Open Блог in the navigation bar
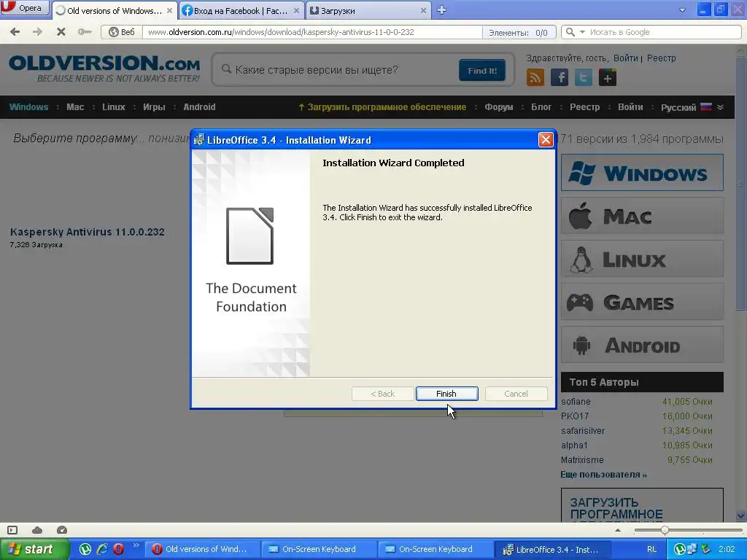 [541, 107]
